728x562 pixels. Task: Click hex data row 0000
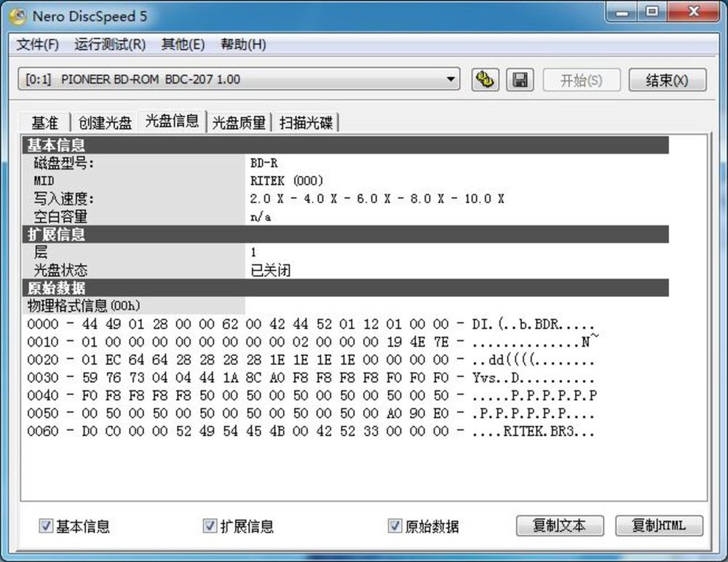coord(311,324)
